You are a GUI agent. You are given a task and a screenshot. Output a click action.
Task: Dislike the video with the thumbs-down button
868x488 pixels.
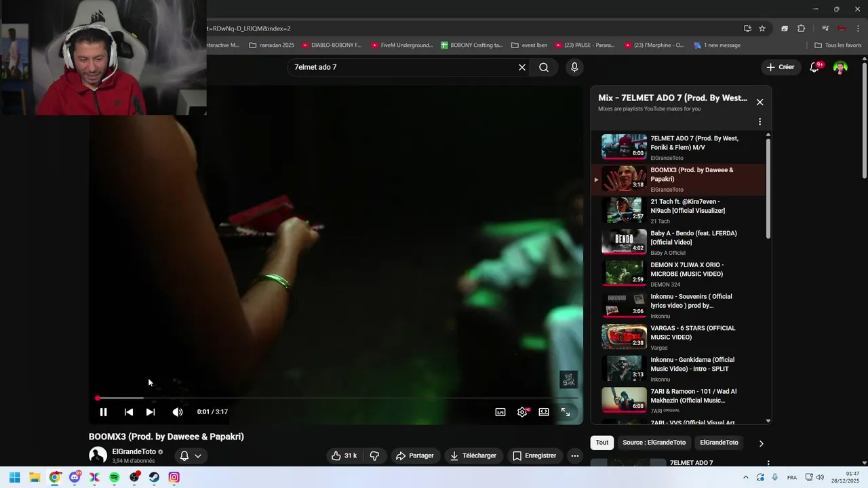374,455
